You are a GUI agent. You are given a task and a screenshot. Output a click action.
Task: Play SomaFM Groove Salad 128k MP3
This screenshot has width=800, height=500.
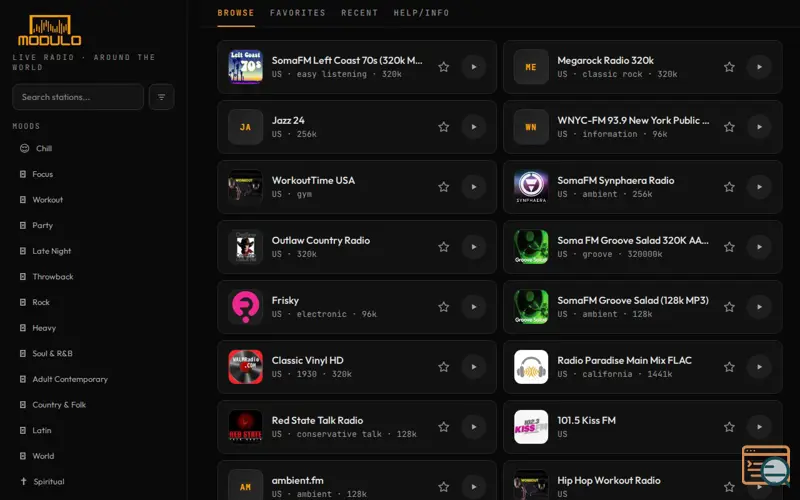click(x=760, y=307)
